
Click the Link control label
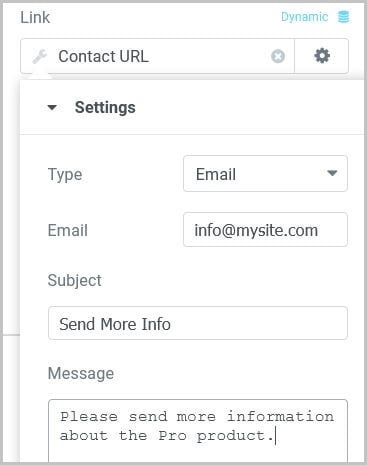coord(35,17)
